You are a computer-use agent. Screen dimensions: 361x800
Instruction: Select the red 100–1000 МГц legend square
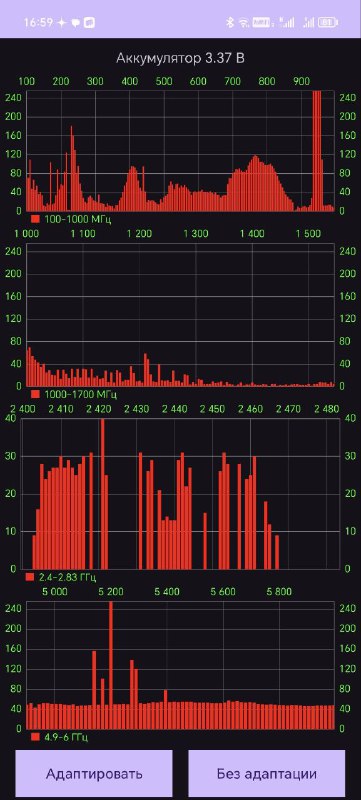(35, 219)
